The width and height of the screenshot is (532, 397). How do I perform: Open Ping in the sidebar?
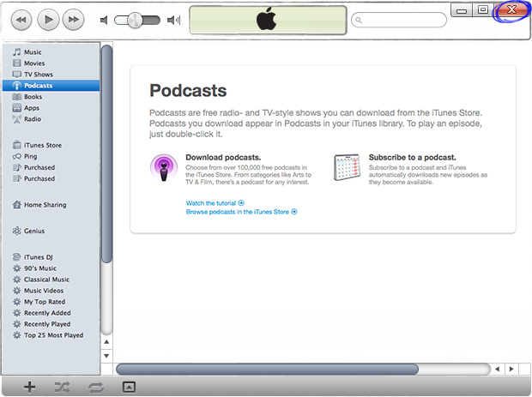pyautogui.click(x=51, y=156)
